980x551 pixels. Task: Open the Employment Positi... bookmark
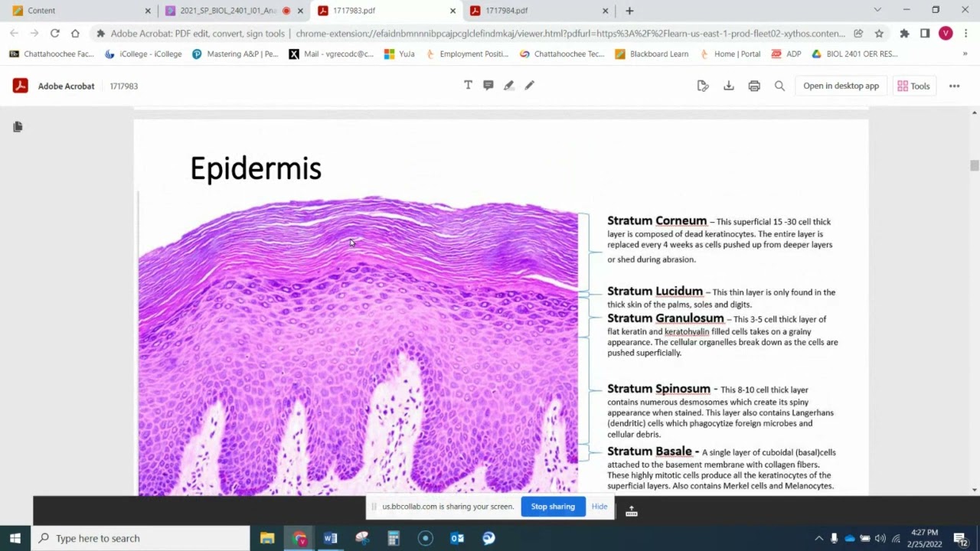click(x=466, y=54)
